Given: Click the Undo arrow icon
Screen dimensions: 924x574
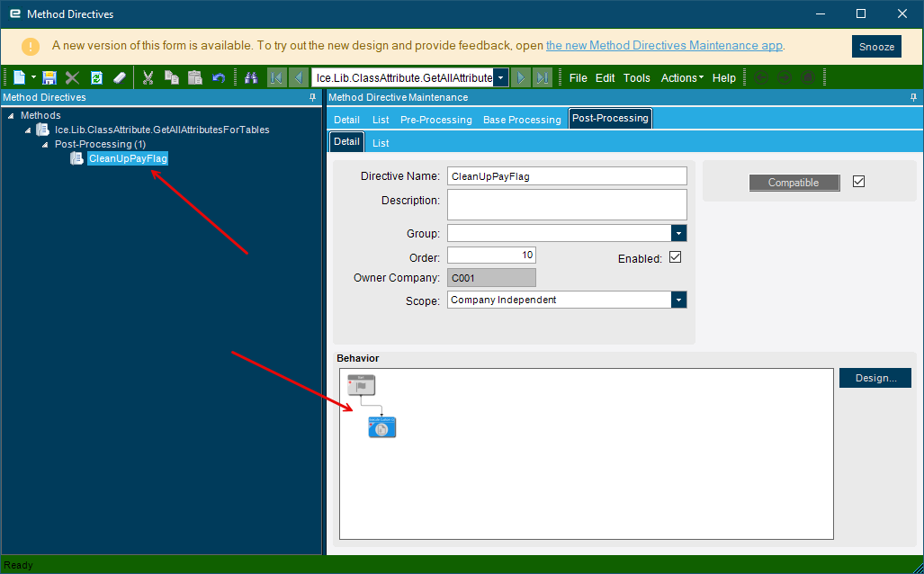Looking at the screenshot, I should click(219, 77).
